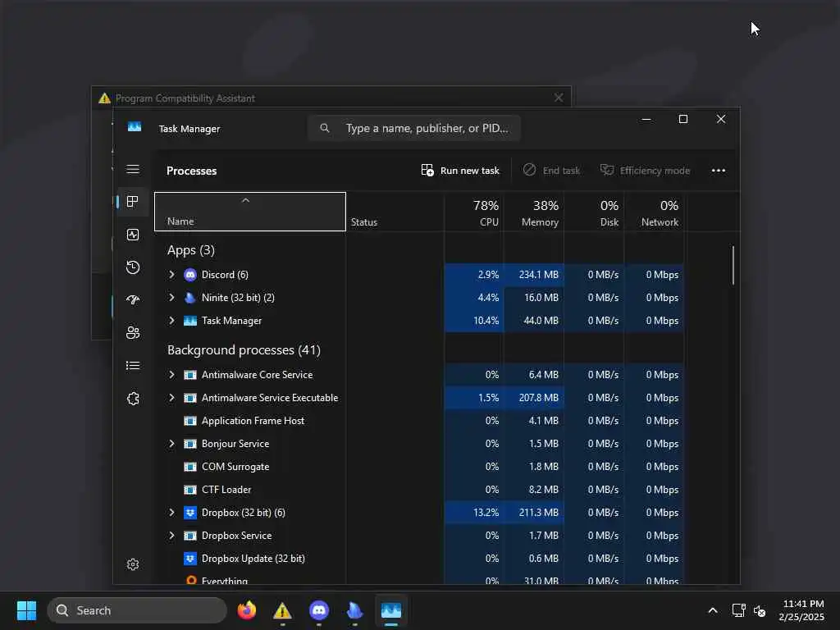Click Run new task button
Screen dimensions: 840x630
(x=460, y=171)
